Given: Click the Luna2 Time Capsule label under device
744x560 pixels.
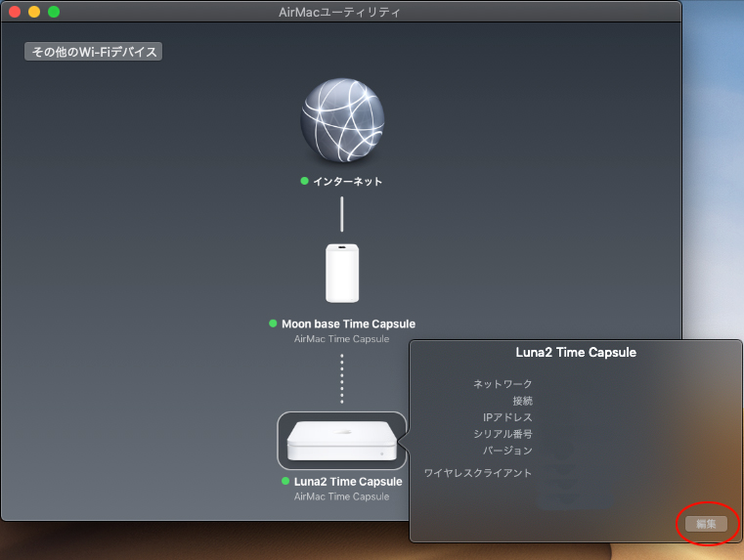Looking at the screenshot, I should (348, 482).
